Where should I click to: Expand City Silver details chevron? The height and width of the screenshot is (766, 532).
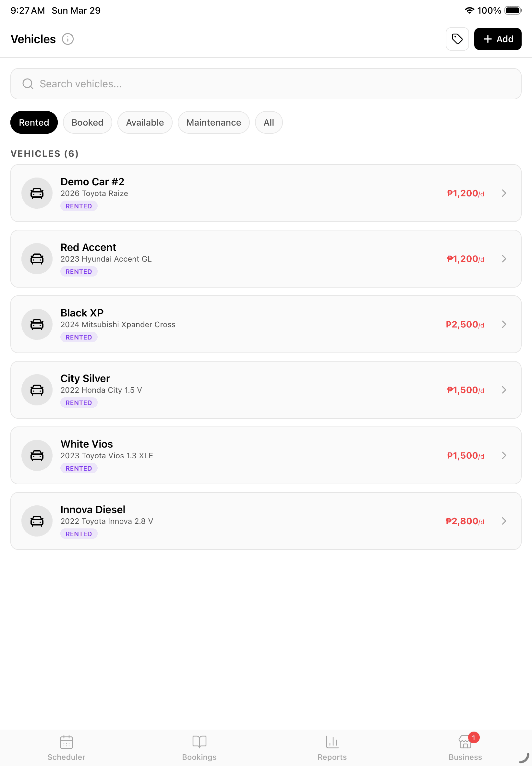click(x=504, y=390)
